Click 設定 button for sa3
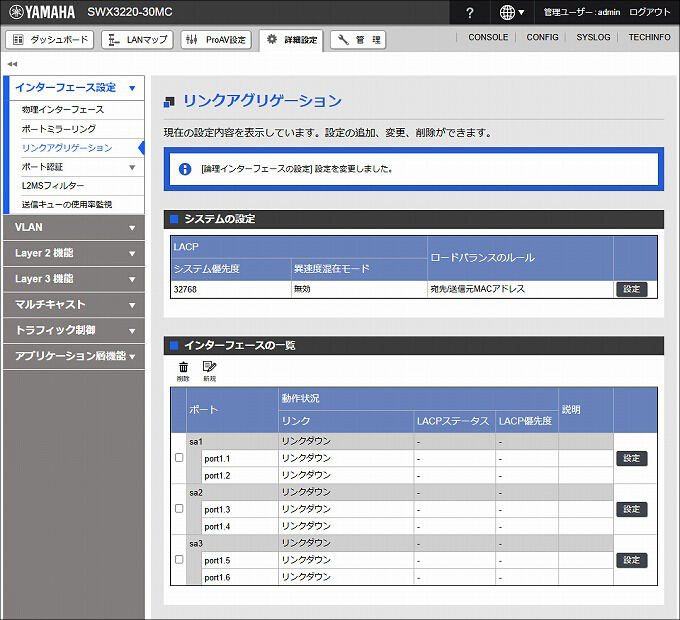 coord(632,560)
